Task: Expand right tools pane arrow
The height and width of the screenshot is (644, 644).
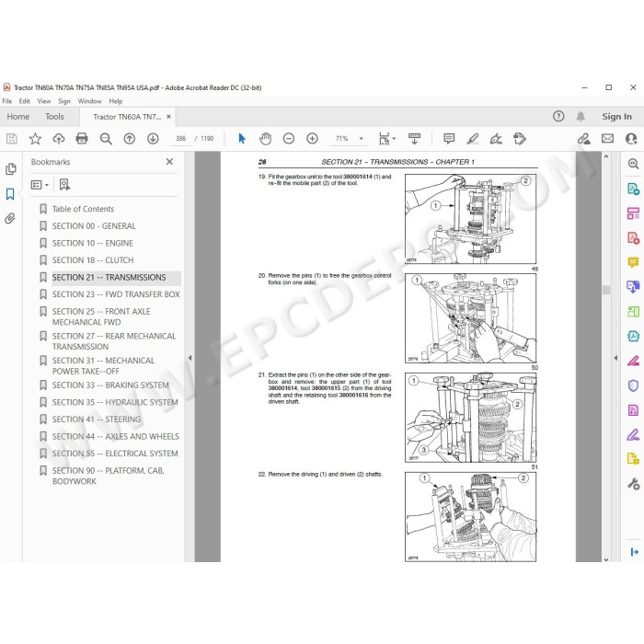Action: pyautogui.click(x=615, y=358)
